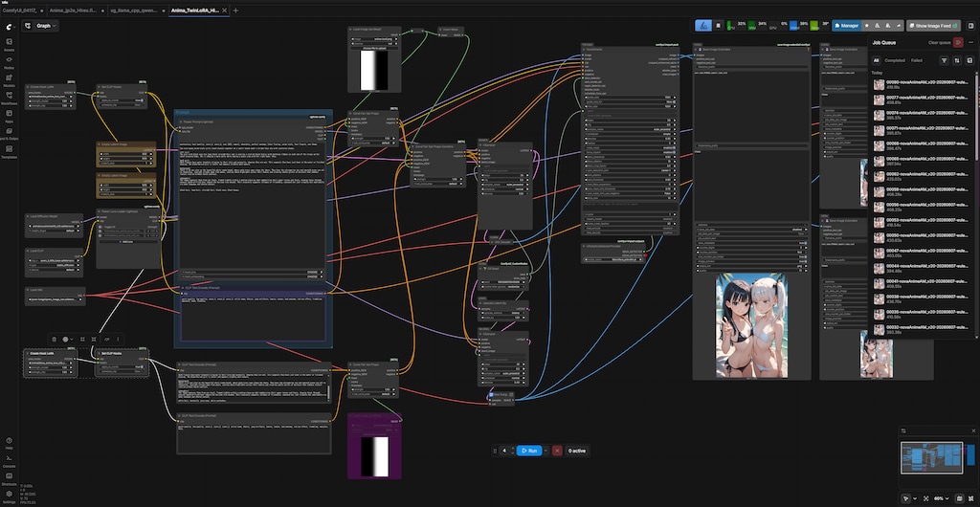
Task: Toggle the bottom panel layout icon top-right
Action: pos(969,26)
